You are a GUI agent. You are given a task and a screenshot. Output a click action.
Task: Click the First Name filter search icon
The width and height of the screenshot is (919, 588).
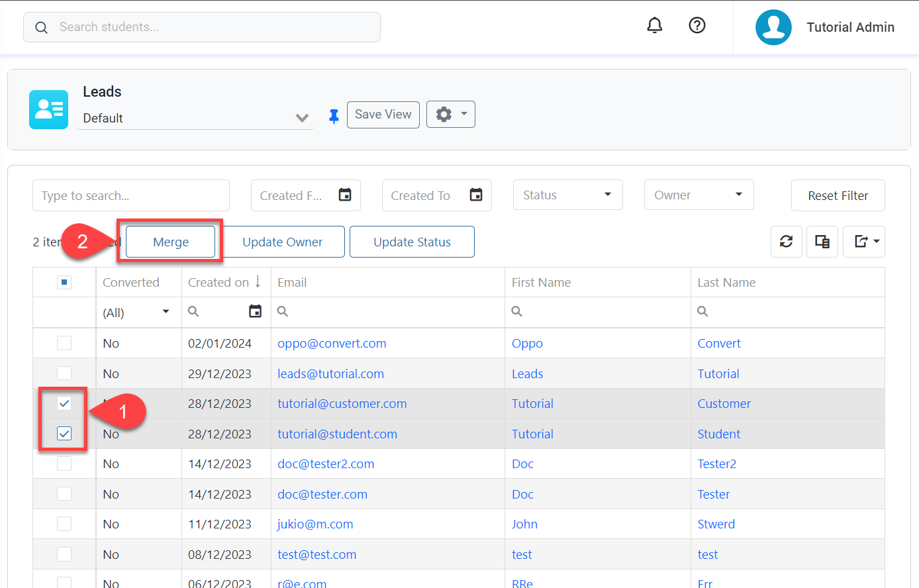517,311
